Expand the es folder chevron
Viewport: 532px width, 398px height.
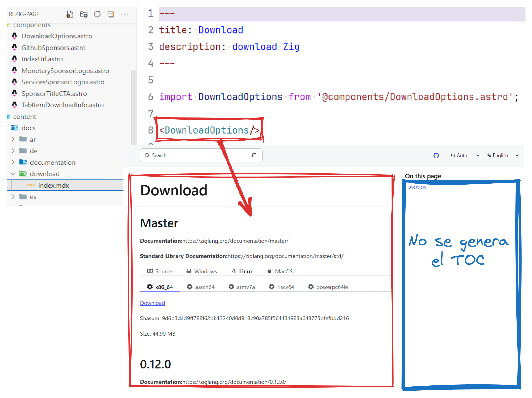13,197
